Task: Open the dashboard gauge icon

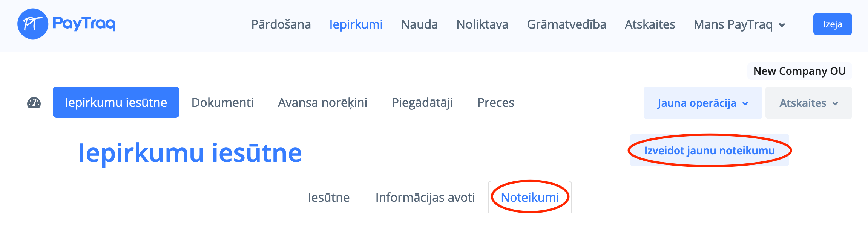Action: (x=34, y=103)
